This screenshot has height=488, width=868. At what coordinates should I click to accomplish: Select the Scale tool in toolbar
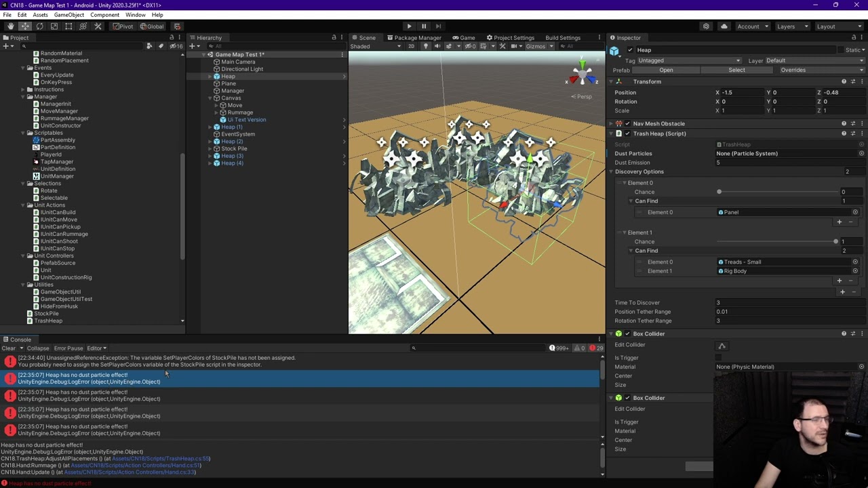point(54,26)
